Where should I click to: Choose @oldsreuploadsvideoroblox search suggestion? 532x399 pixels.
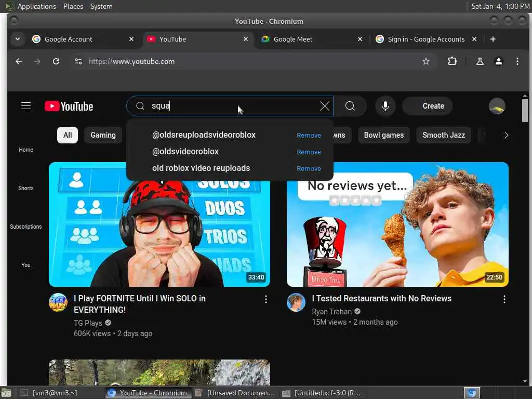tap(204, 135)
